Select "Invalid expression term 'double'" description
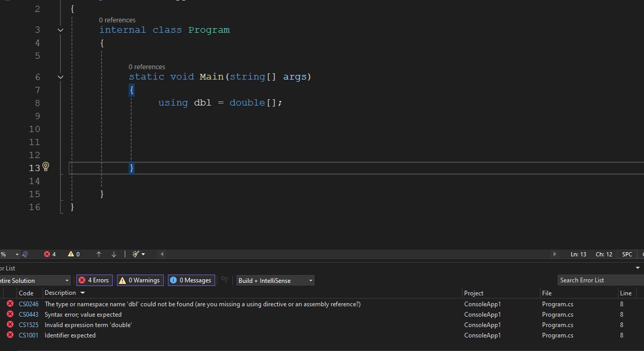The image size is (644, 351). click(88, 324)
